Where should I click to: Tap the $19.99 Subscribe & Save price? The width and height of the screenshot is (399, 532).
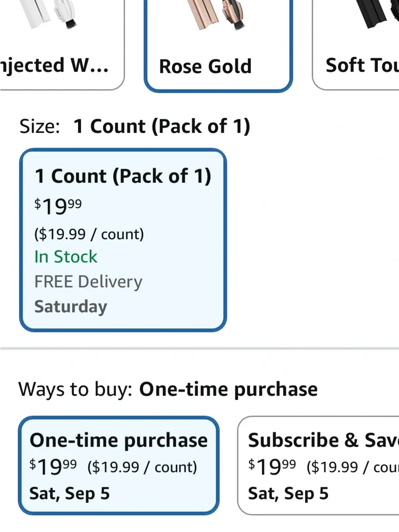(x=272, y=467)
